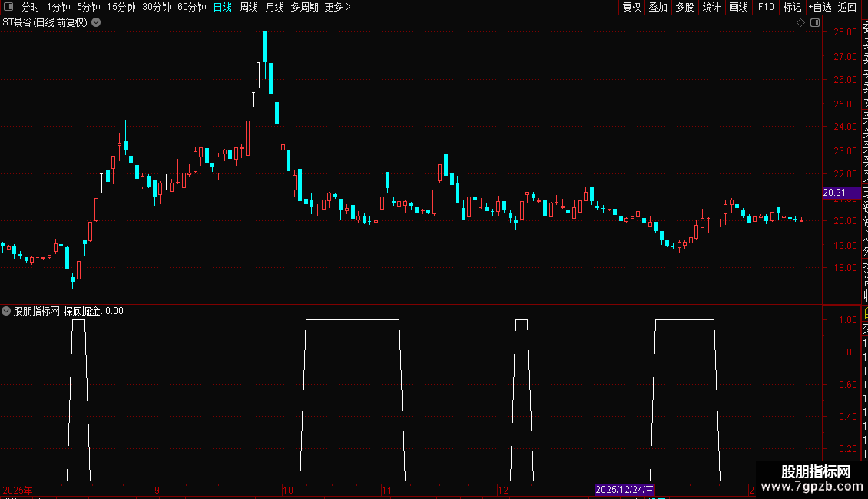Click the 多股 multi-stock button
The image size is (868, 499).
point(684,7)
